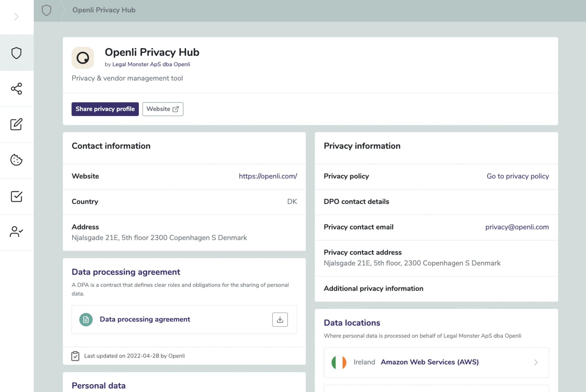The image size is (586, 392).
Task: Open the shield privacy hub sidebar icon
Action: tap(16, 53)
